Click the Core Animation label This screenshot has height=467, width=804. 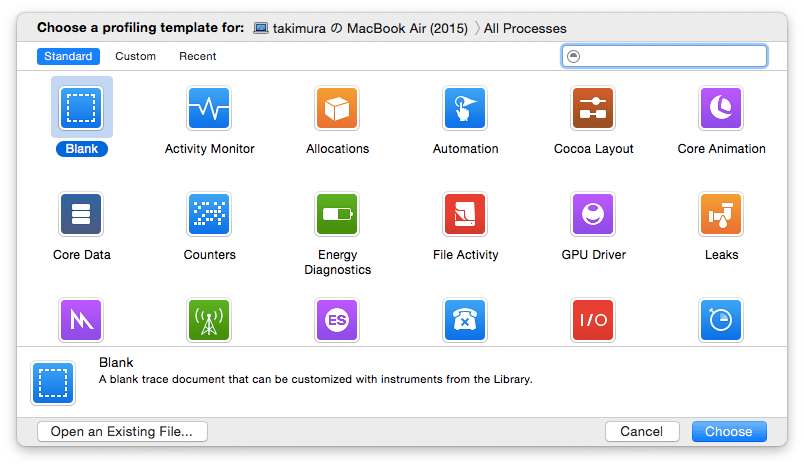tap(721, 149)
